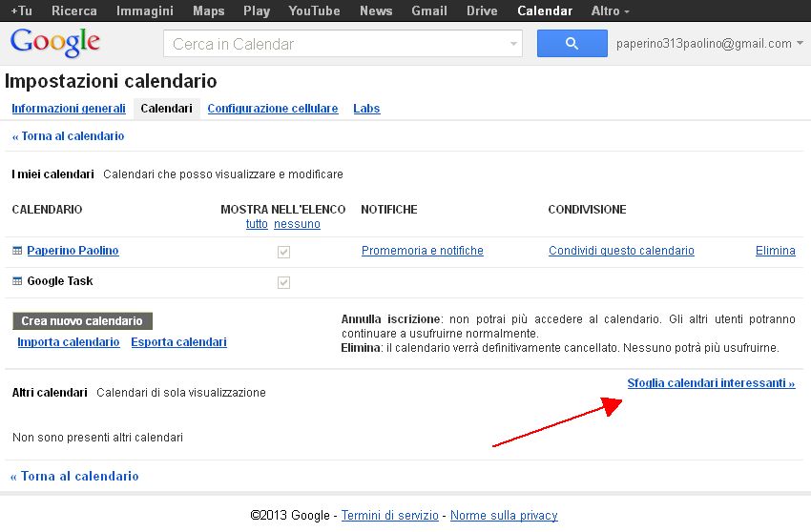Screen dimensions: 811x532
Task: Click Google Task calendar name
Action: click(60, 281)
